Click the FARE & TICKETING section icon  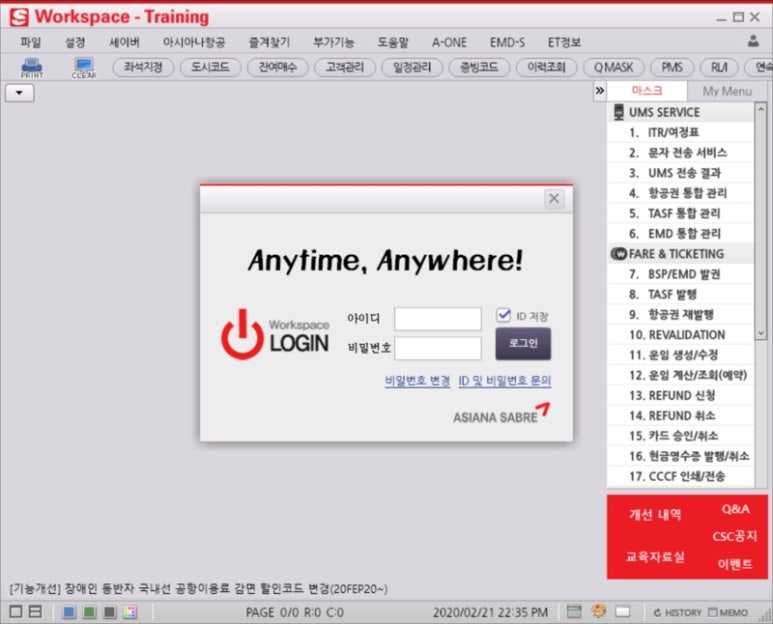point(619,254)
